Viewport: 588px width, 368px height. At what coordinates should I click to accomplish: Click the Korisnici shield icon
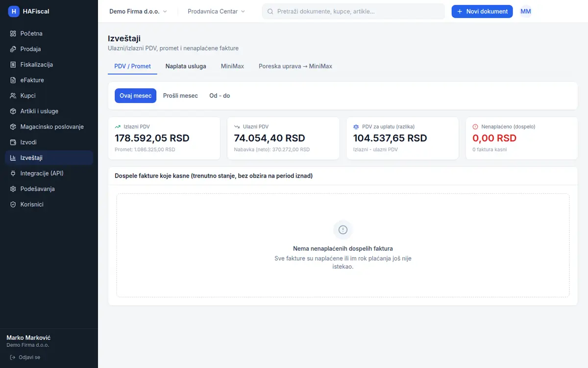(x=13, y=205)
